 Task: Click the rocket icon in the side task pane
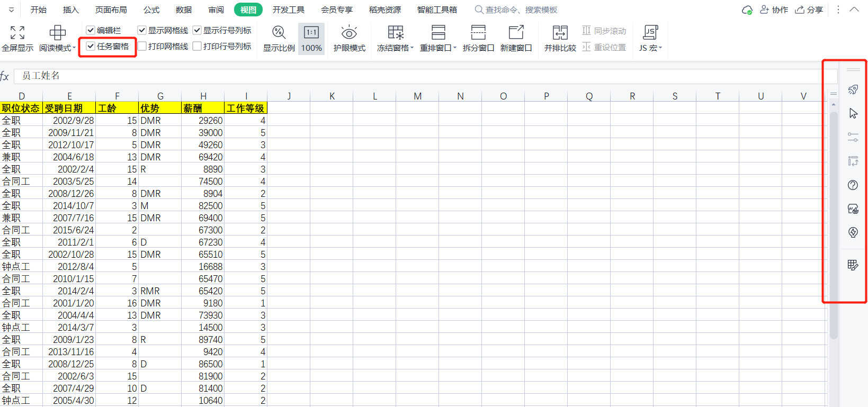[x=853, y=89]
